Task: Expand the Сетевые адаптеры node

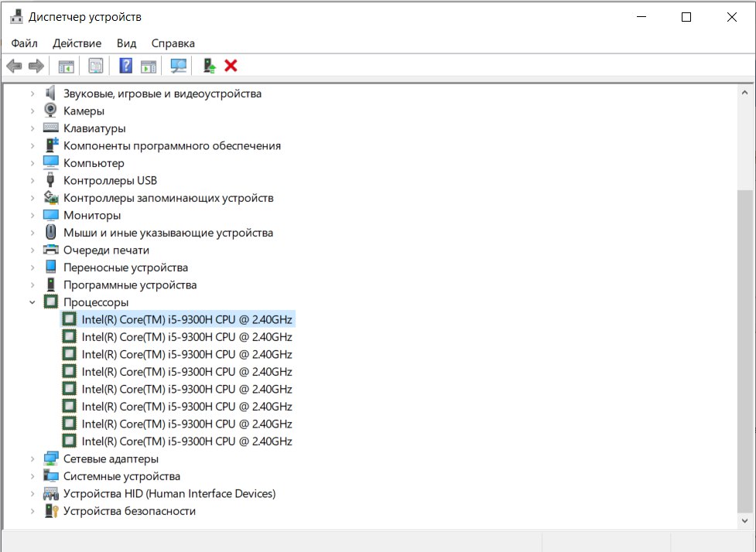Action: (32, 459)
